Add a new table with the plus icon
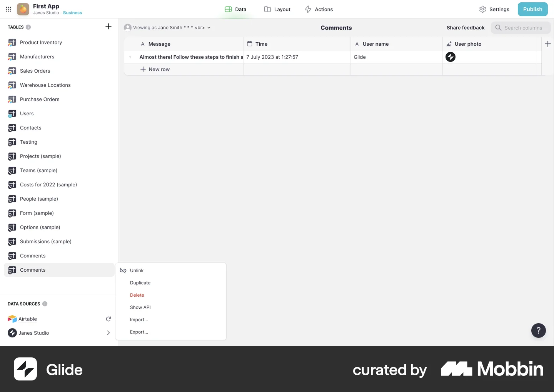This screenshot has height=392, width=554. tap(108, 27)
